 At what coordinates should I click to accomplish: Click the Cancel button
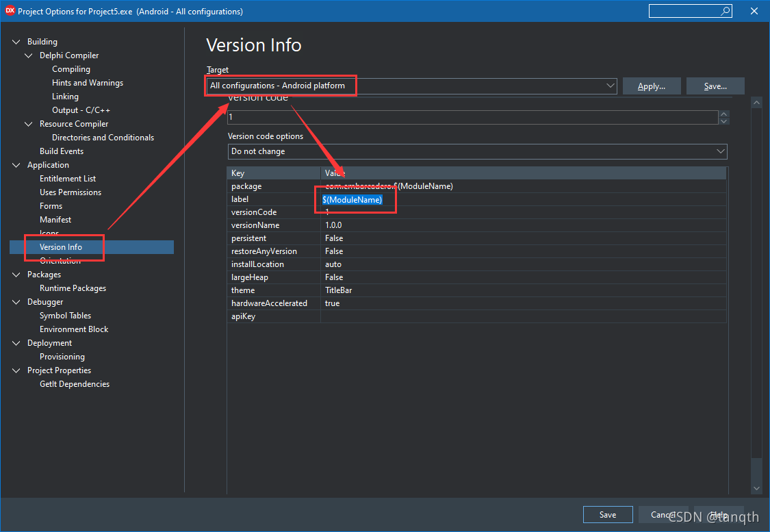point(663,514)
